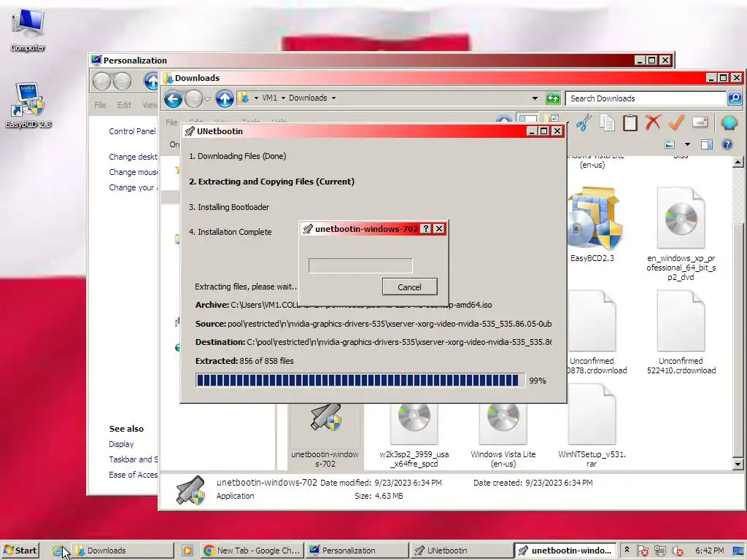This screenshot has height=560, width=747.
Task: Click the Back arrow in Personalization window
Action: [101, 82]
